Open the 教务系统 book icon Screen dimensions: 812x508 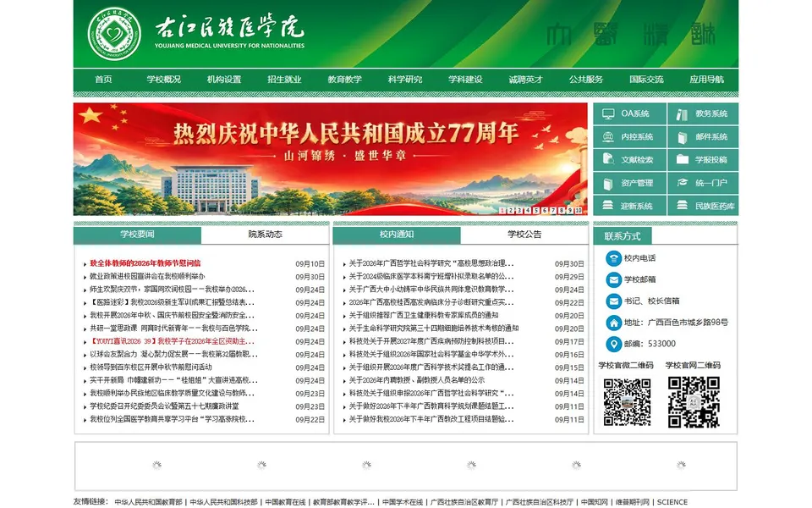[682, 114]
